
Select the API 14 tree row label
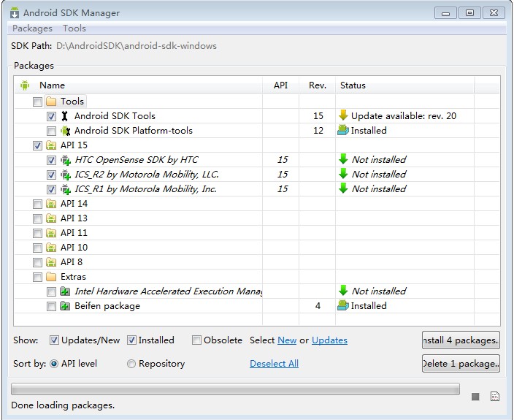[74, 204]
